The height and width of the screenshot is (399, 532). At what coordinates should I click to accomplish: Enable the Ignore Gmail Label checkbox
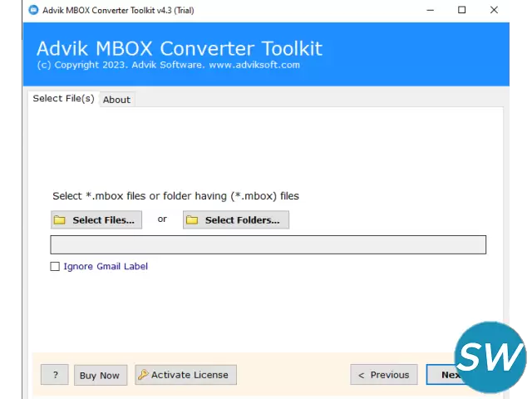point(55,267)
